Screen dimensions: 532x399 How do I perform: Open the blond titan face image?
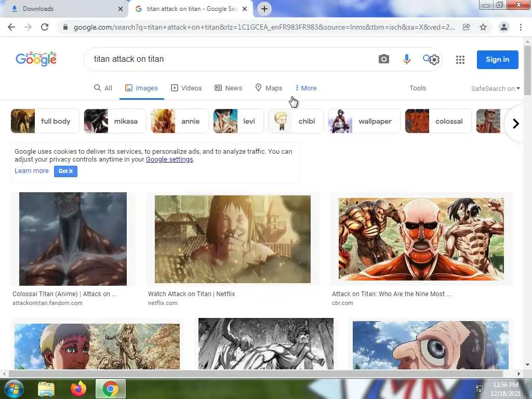tap(97, 346)
